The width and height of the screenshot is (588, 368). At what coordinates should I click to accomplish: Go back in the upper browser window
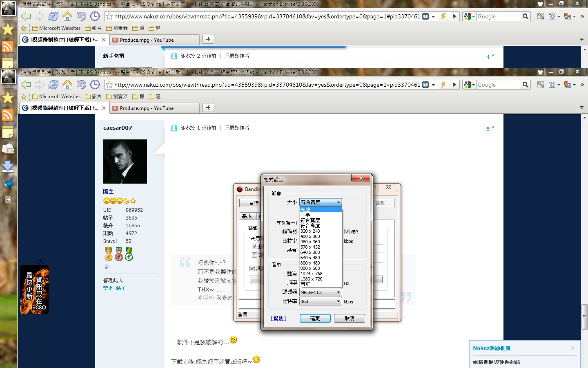(x=26, y=16)
